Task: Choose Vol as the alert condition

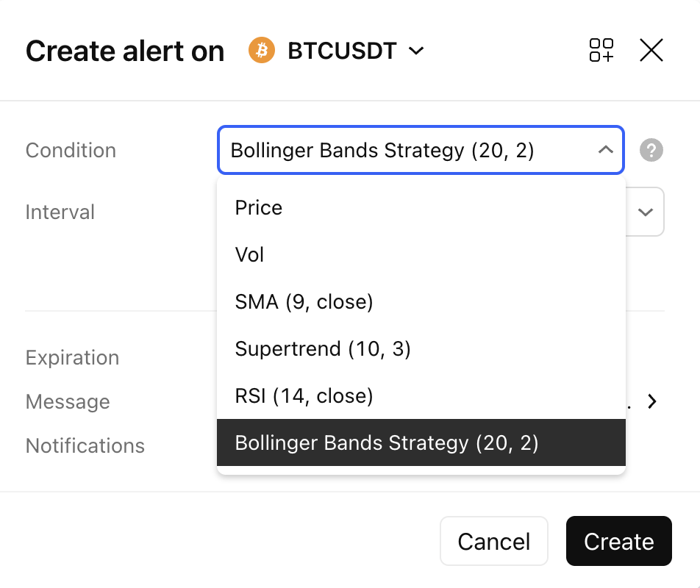Action: [x=421, y=255]
